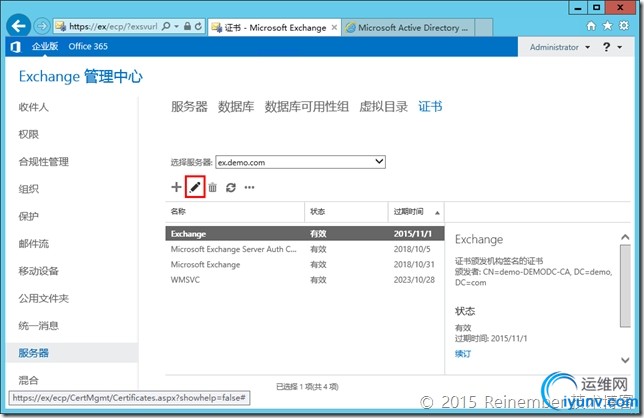Select the Microsoft Exchange certificate row
This screenshot has height=418, width=644.
[305, 264]
